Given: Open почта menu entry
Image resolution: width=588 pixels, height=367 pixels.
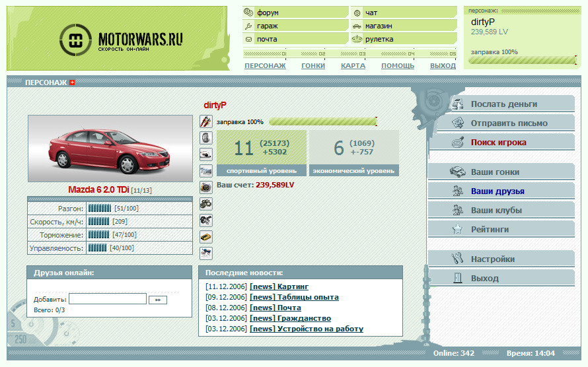Looking at the screenshot, I should click(x=295, y=39).
